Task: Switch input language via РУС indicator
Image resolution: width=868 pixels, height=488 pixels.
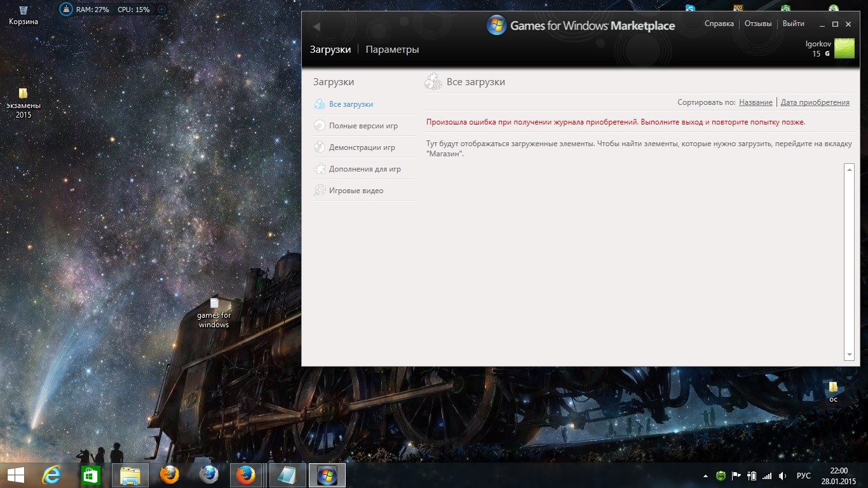Action: click(x=804, y=476)
